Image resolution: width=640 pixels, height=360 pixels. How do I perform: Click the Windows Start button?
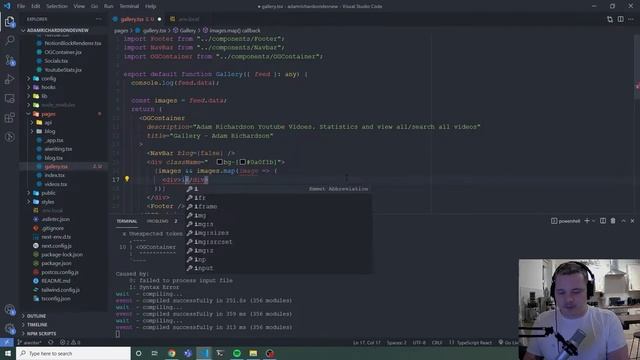point(8,353)
